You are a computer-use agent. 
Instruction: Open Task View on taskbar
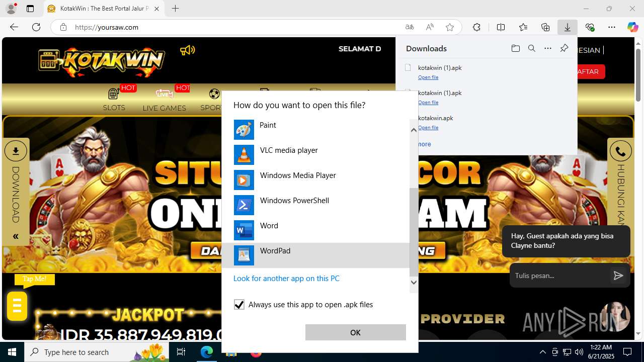(x=181, y=352)
